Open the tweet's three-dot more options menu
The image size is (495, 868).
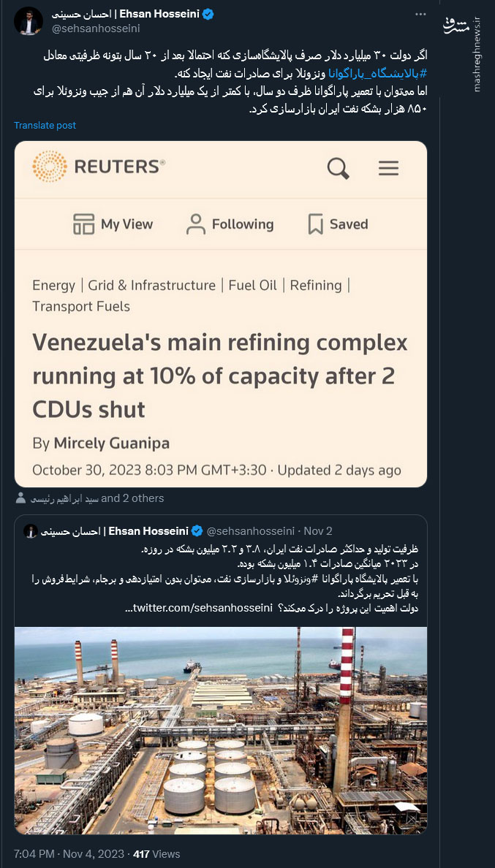point(420,15)
